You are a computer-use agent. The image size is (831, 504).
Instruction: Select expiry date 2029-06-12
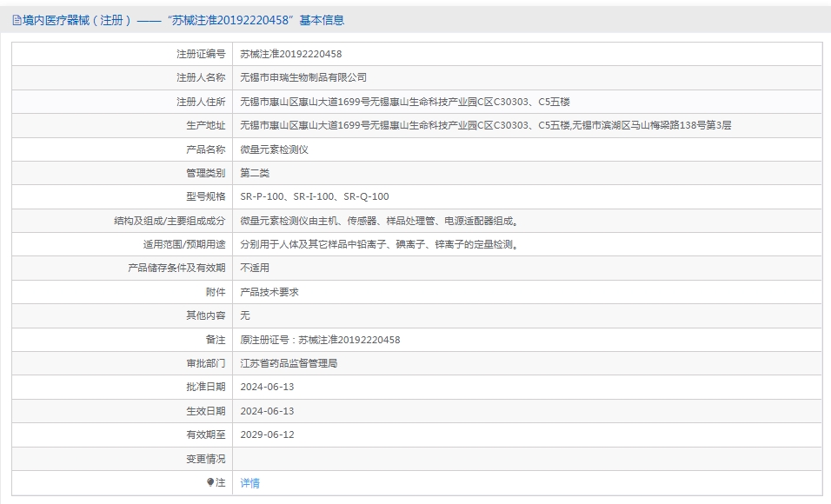267,434
